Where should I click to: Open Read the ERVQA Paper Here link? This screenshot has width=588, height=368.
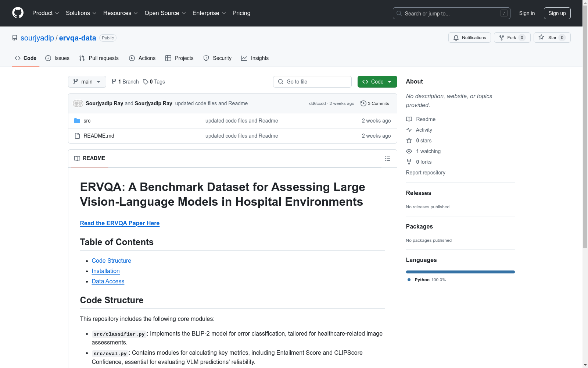point(120,223)
